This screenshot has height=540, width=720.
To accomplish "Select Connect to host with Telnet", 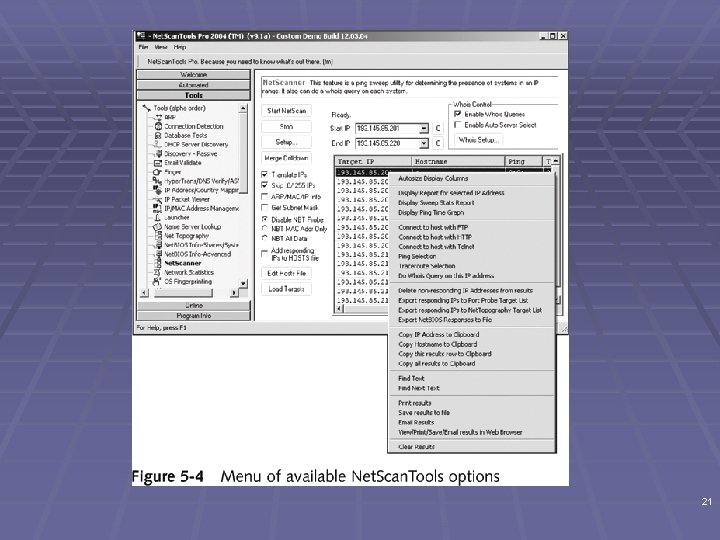I will [472, 247].
